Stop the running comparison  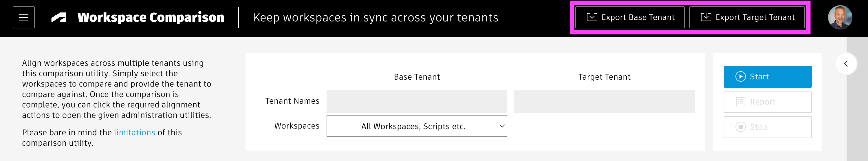pos(767,127)
